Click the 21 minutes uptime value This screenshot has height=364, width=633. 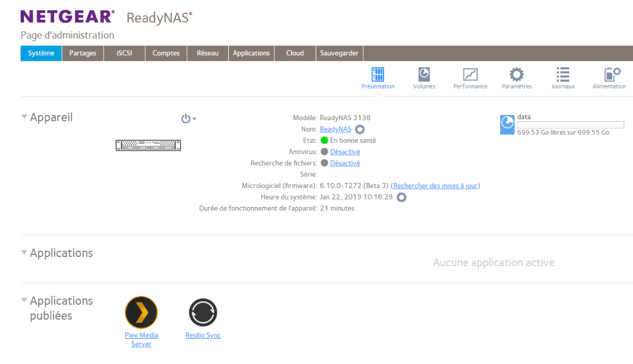click(x=337, y=209)
